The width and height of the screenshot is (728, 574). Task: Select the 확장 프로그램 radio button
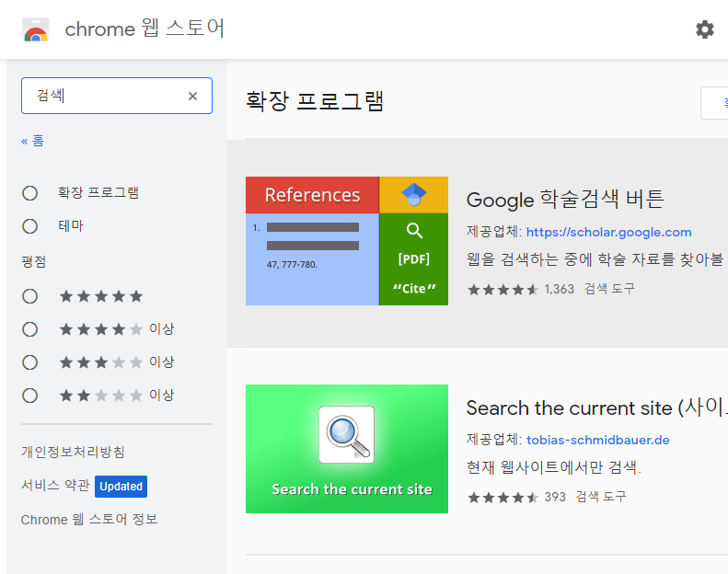tap(30, 193)
